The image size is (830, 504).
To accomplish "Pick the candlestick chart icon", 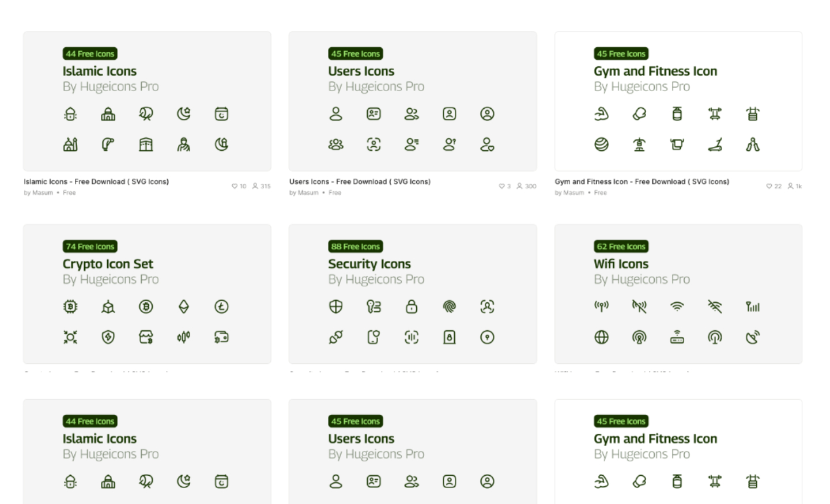I will coord(184,337).
